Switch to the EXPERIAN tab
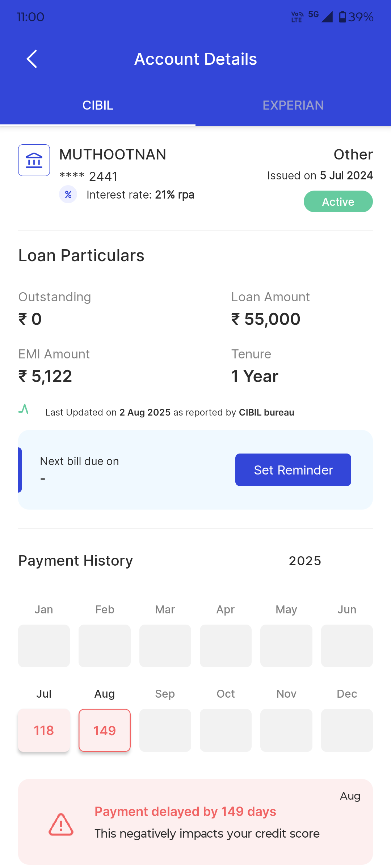Viewport: 391px width, 868px height. (293, 105)
